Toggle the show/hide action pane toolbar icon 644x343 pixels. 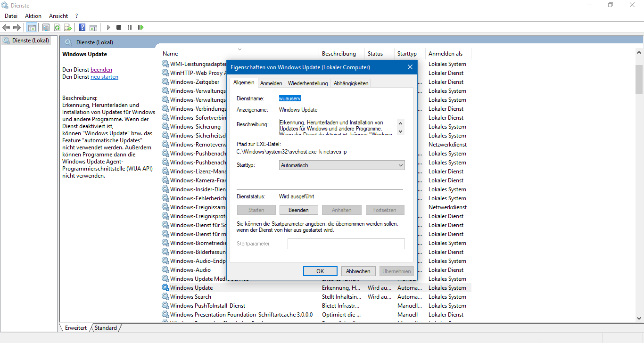tap(93, 27)
